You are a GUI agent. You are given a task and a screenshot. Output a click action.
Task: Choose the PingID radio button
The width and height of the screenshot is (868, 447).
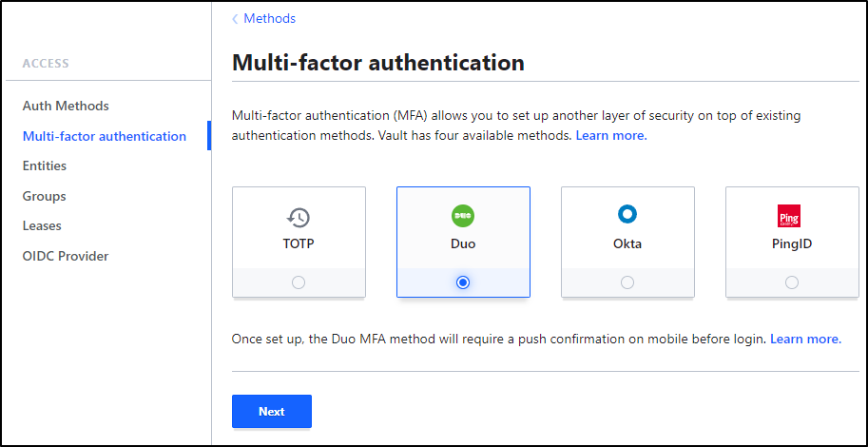pos(792,283)
